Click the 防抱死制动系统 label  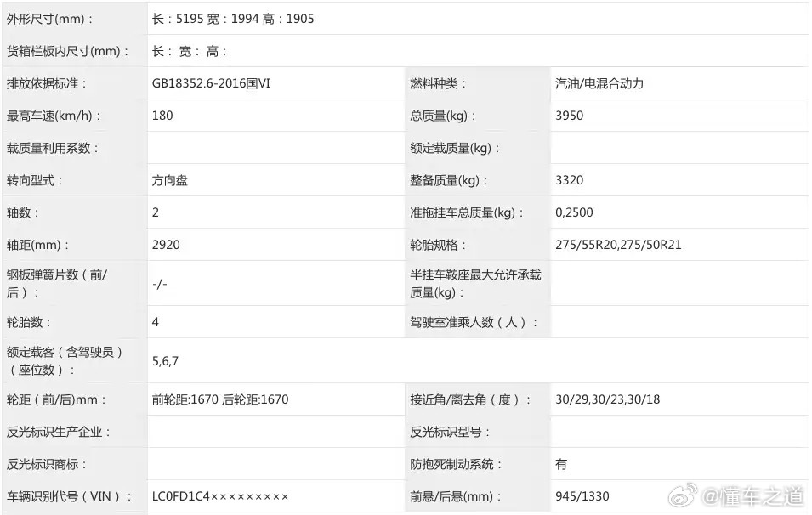[456, 464]
